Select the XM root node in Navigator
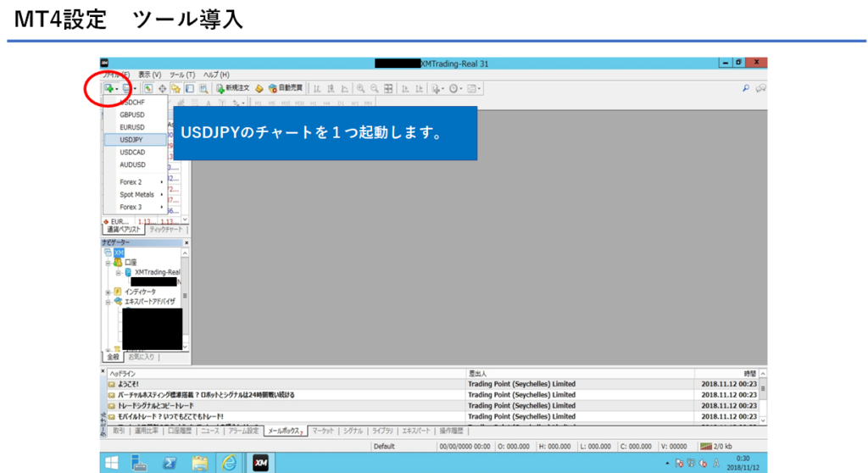The width and height of the screenshot is (868, 473). [119, 253]
